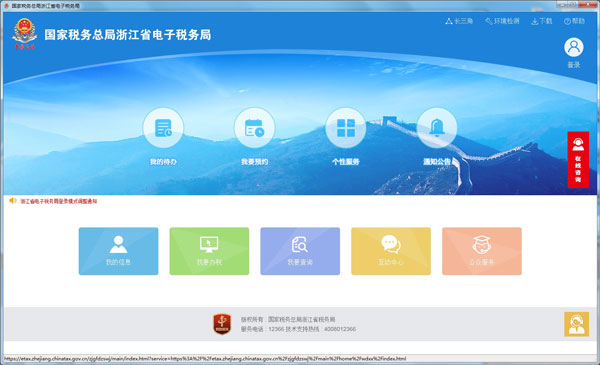
Task: Click 版权所有：国家税务总局浙江省税务局 footer text
Action: coord(288,319)
